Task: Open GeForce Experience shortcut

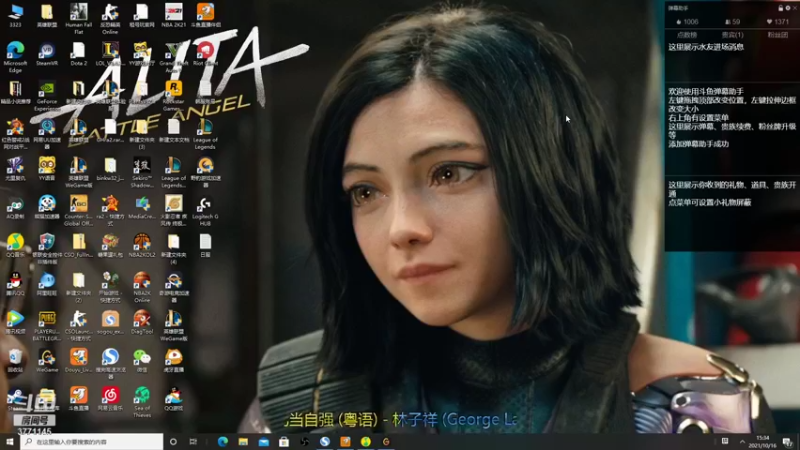Action: [x=47, y=95]
